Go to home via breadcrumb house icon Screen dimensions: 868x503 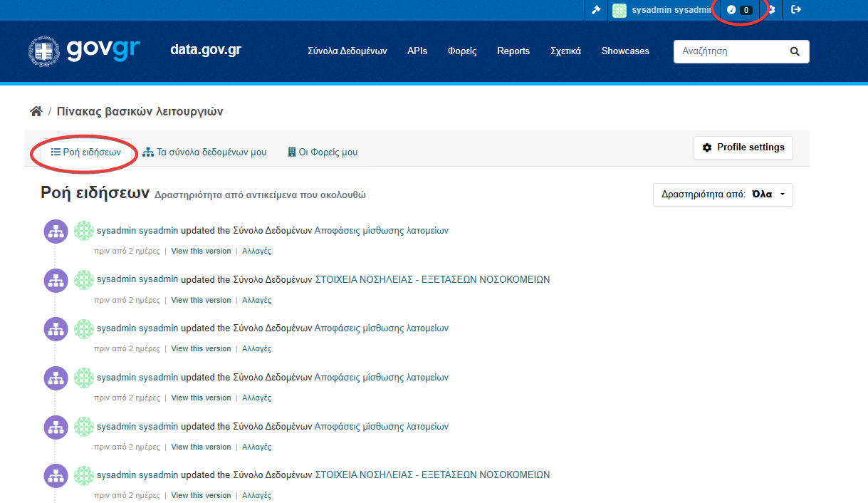click(36, 112)
